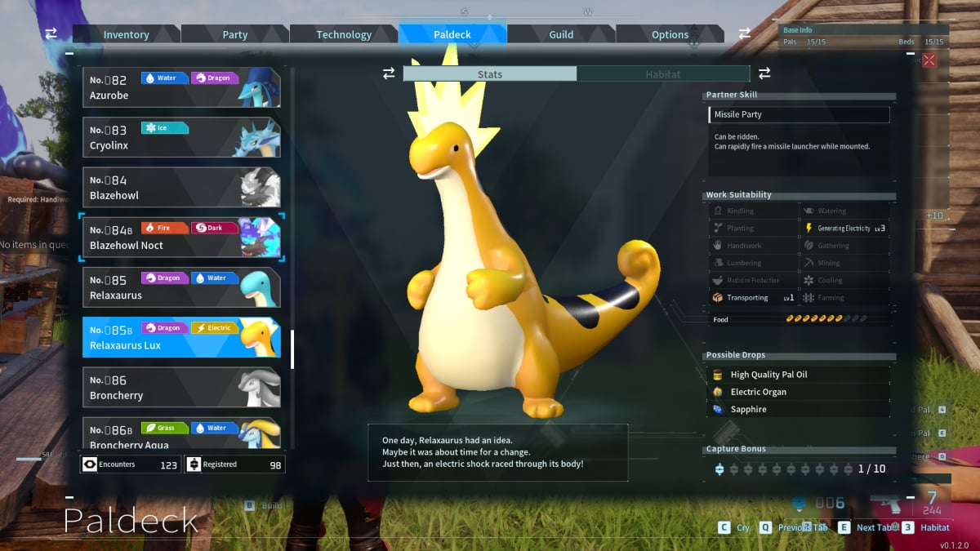The width and height of the screenshot is (980, 551).
Task: Click the Registered counter icon
Action: click(194, 464)
